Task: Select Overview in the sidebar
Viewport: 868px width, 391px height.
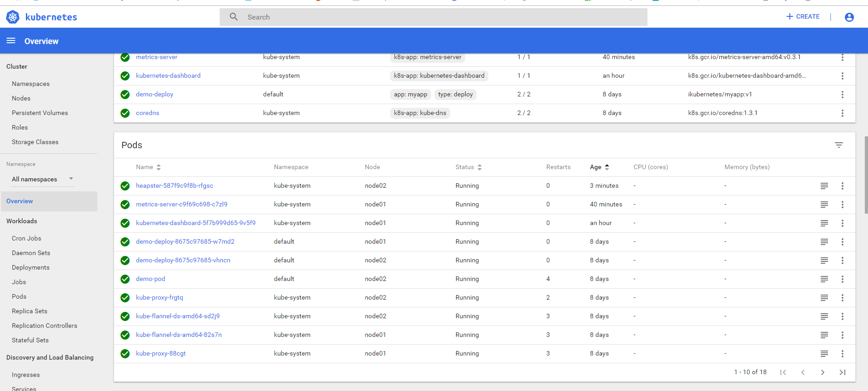Action: pos(49,201)
